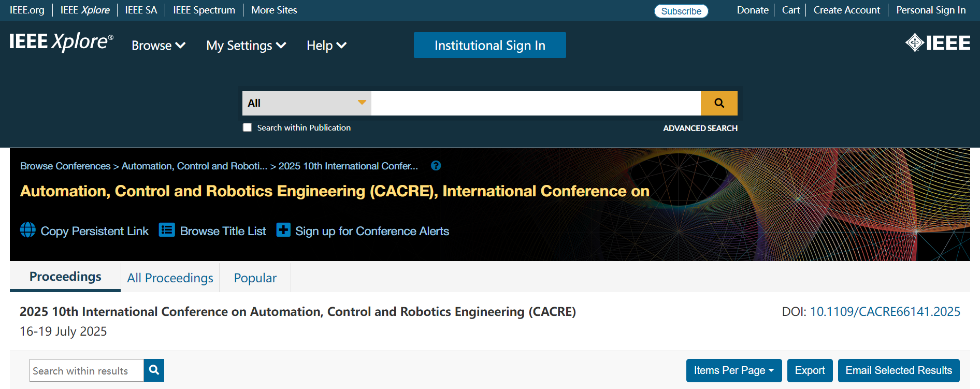Click Email Selected Results button

[x=899, y=370]
